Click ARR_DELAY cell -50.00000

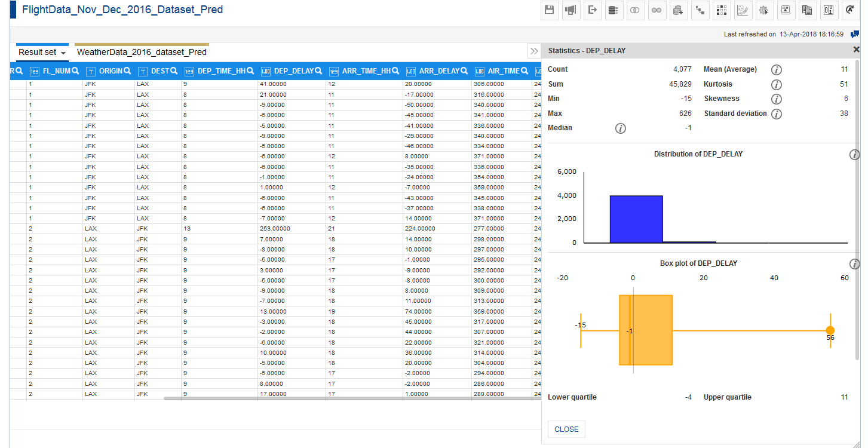[437, 105]
